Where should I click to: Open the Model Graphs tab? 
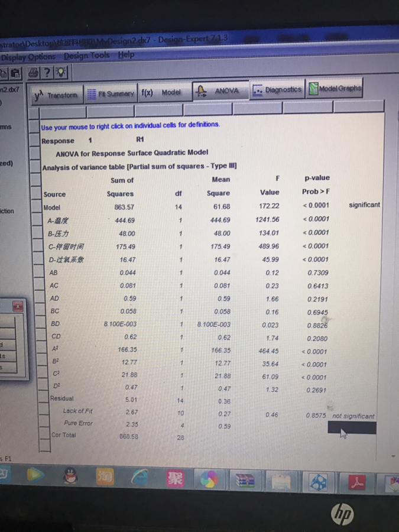pos(335,89)
